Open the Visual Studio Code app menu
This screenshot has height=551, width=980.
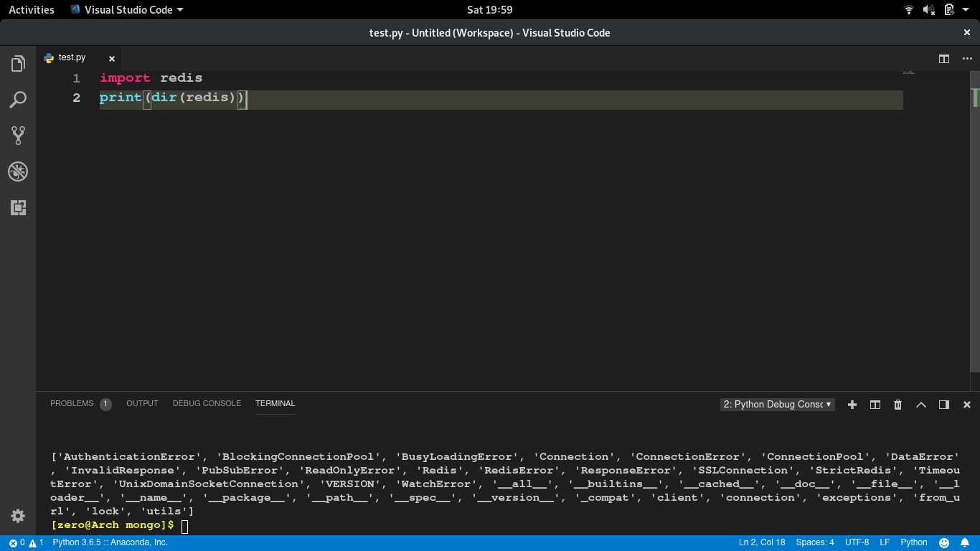[127, 10]
